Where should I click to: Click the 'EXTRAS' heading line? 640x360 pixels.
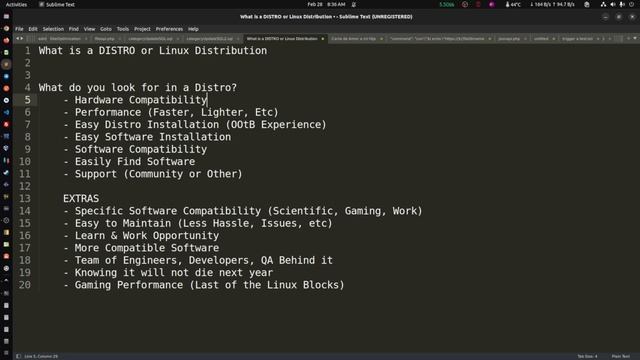click(81, 198)
